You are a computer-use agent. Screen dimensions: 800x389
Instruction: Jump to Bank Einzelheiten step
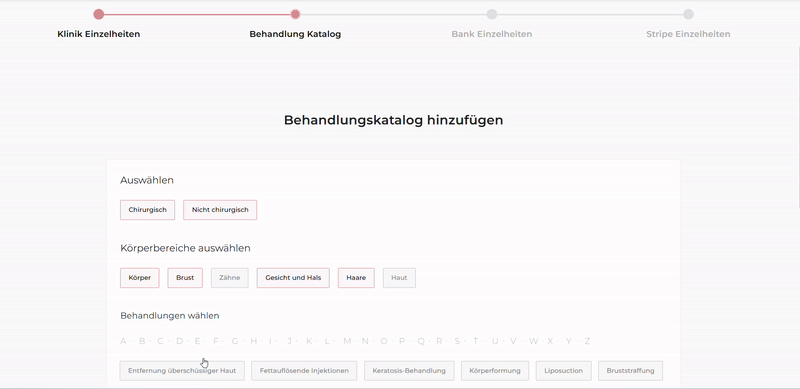click(x=491, y=34)
